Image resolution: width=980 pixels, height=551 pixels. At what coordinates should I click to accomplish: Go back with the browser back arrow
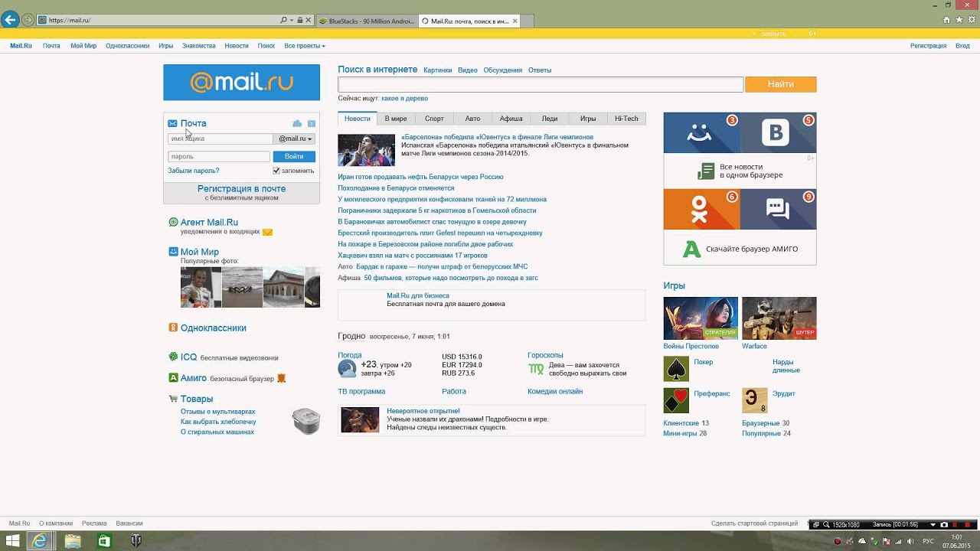pos(11,20)
